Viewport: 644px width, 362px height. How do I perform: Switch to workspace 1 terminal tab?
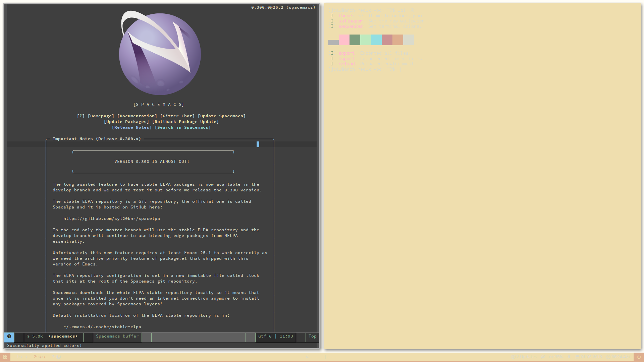23,357
